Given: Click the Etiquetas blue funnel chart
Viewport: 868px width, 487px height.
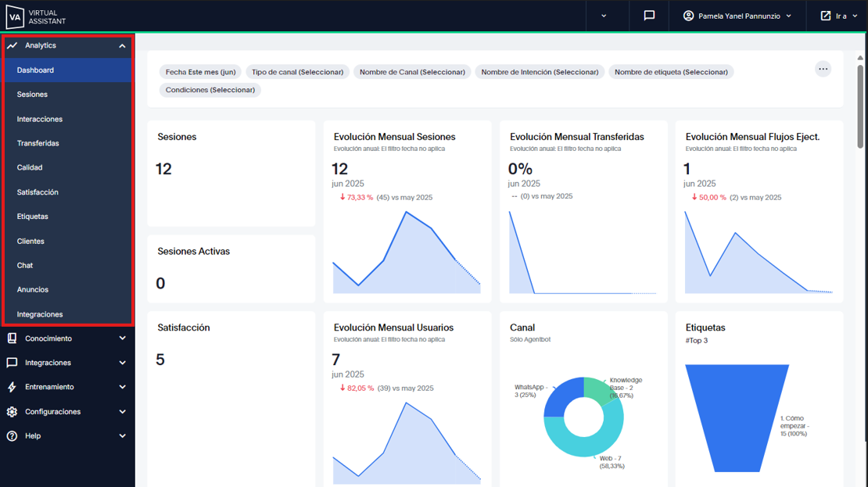Looking at the screenshot, I should (737, 418).
